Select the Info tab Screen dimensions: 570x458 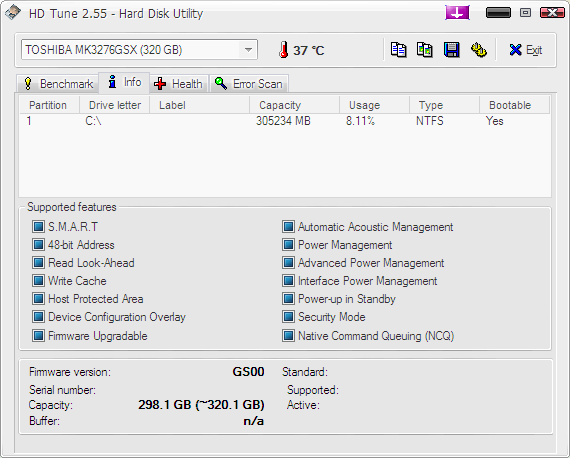coord(124,83)
